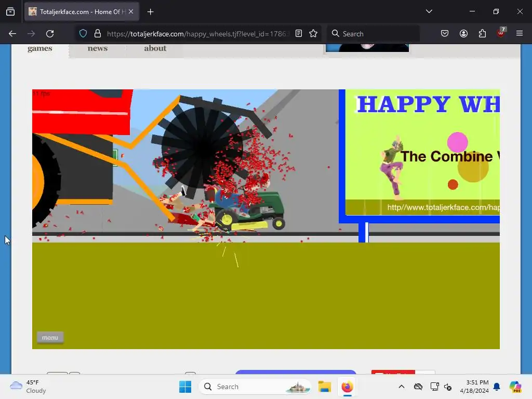
Task: Open the weather widget showing 45°F Cloudy
Action: click(28, 387)
